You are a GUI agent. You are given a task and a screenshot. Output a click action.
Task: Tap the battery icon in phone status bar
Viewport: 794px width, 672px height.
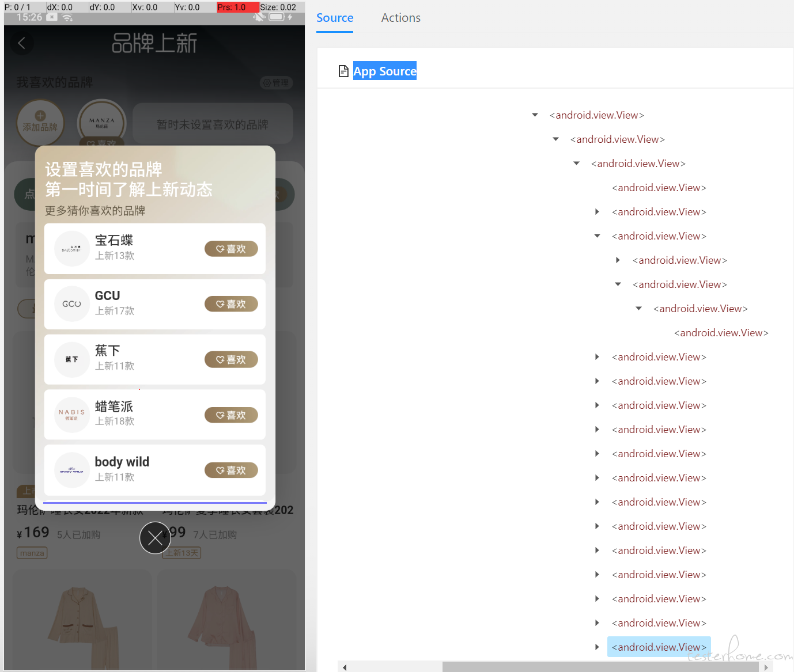click(x=277, y=17)
